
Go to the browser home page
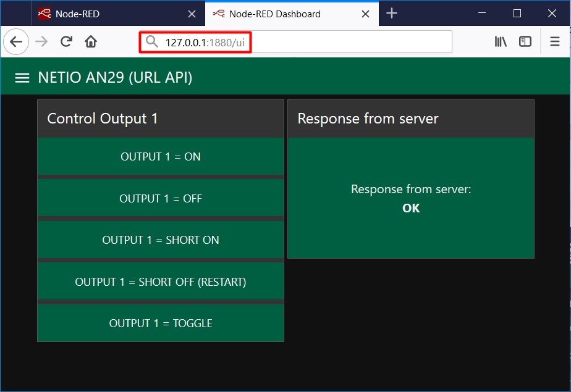pyautogui.click(x=91, y=41)
